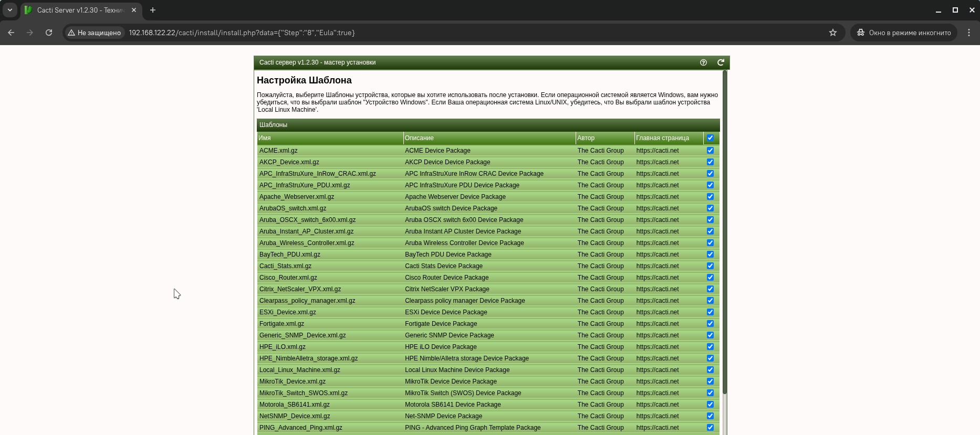Click 'HPE Nimble/Alletra storage Device Package' text
The height and width of the screenshot is (435, 980).
pos(467,358)
